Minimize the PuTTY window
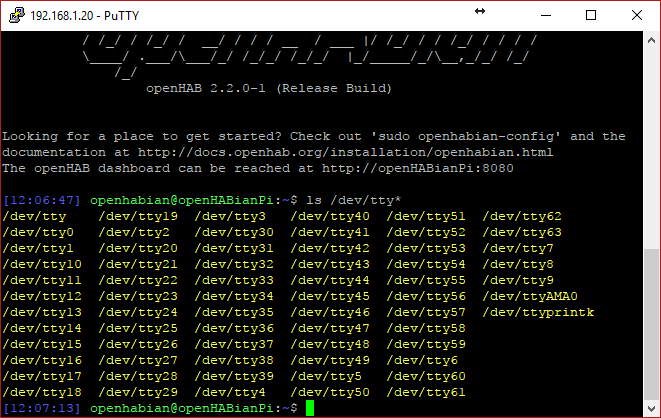The image size is (661, 418). tap(546, 15)
